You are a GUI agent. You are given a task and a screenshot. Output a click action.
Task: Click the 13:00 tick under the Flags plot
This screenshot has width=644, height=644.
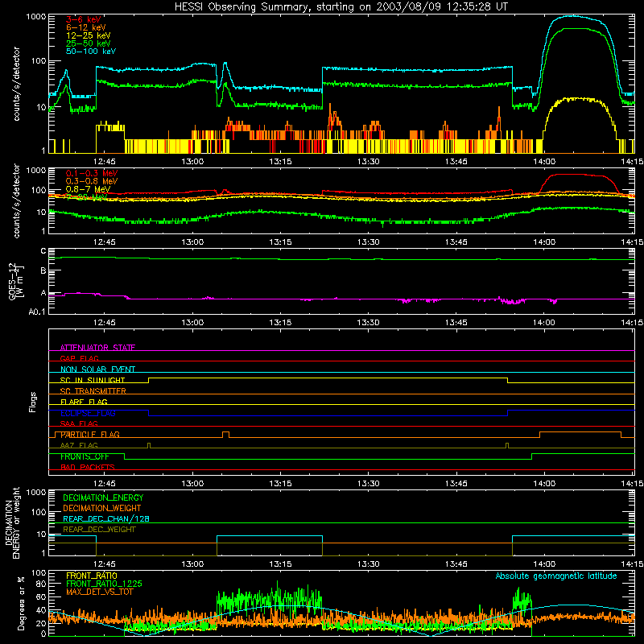tap(192, 484)
